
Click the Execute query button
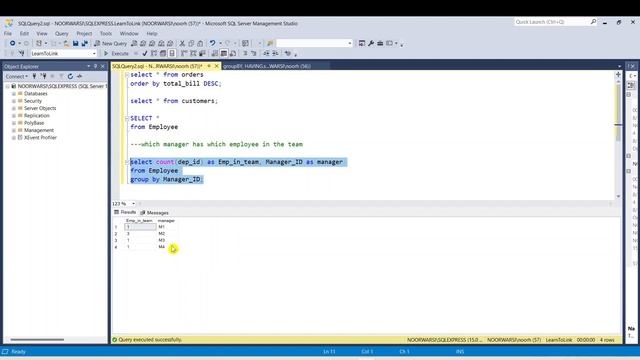coord(116,53)
